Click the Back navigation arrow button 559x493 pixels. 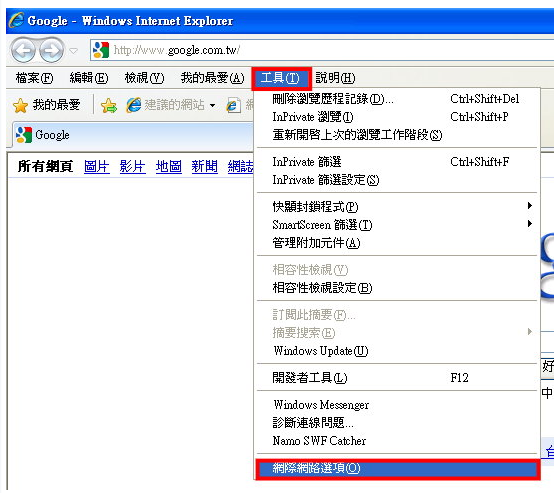click(24, 51)
